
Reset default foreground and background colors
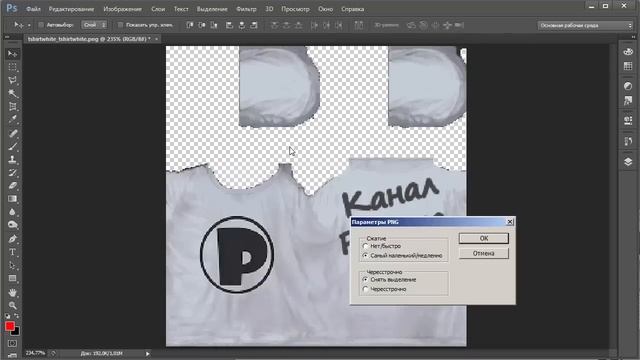(x=8, y=316)
